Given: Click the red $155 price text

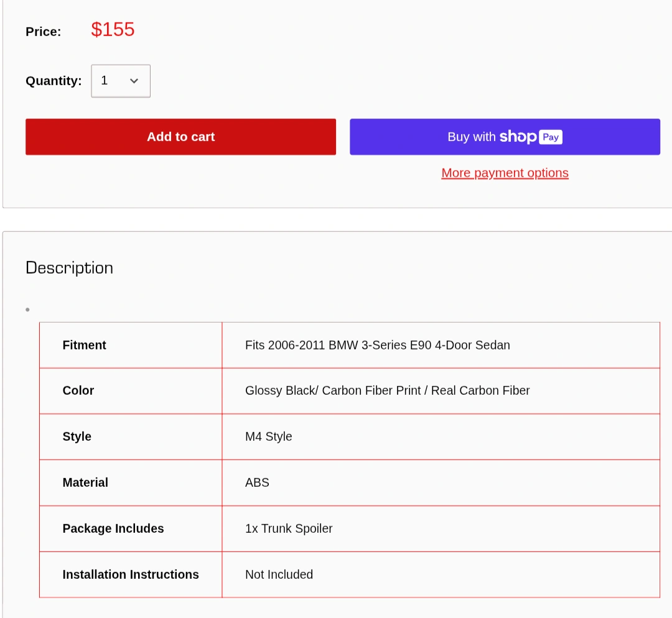Looking at the screenshot, I should pyautogui.click(x=113, y=29).
